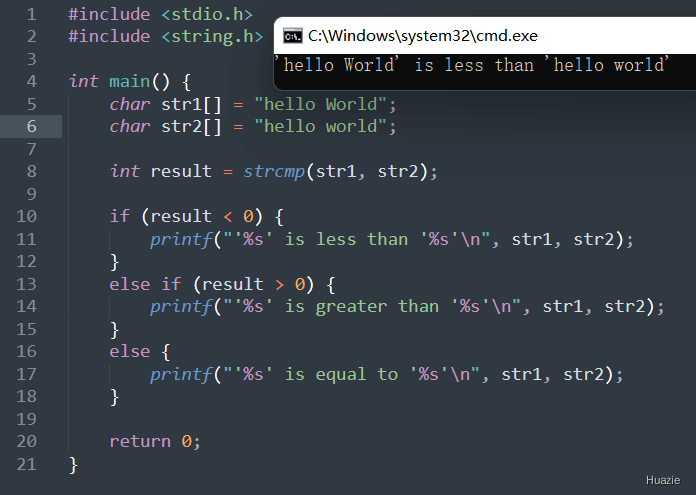Click line number 1 in the gutter
Screen dimensions: 696x495
tap(32, 15)
